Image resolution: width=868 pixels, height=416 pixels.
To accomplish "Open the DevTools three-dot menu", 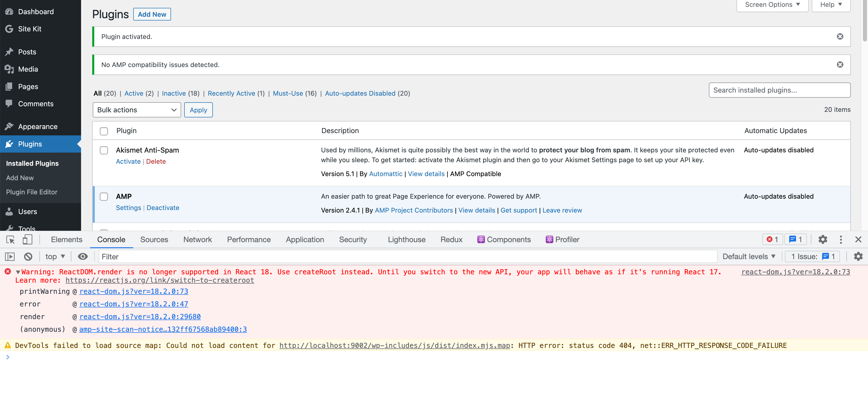I will pos(841,239).
